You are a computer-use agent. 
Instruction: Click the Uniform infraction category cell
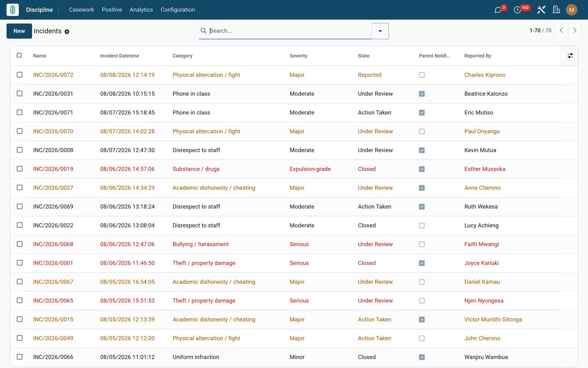[196, 357]
